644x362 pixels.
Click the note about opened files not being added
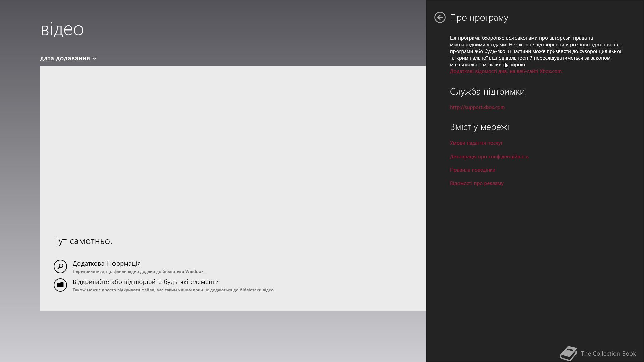pyautogui.click(x=174, y=290)
